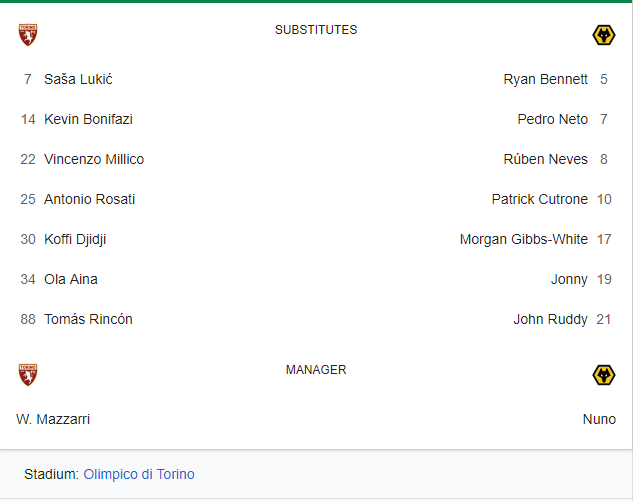Open the Olimpico di Torino stadium link

(x=139, y=474)
